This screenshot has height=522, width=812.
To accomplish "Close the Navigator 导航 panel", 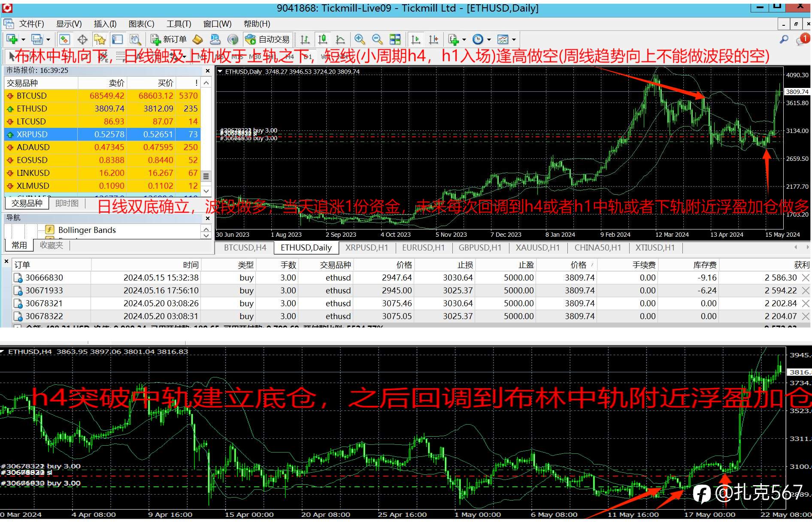I will pyautogui.click(x=208, y=218).
